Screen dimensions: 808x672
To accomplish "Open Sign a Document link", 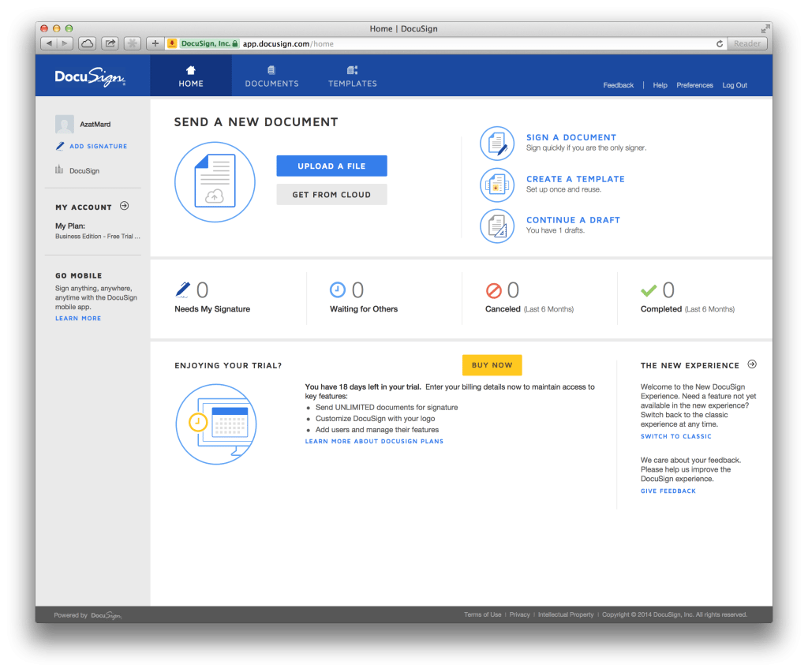I will [x=571, y=137].
